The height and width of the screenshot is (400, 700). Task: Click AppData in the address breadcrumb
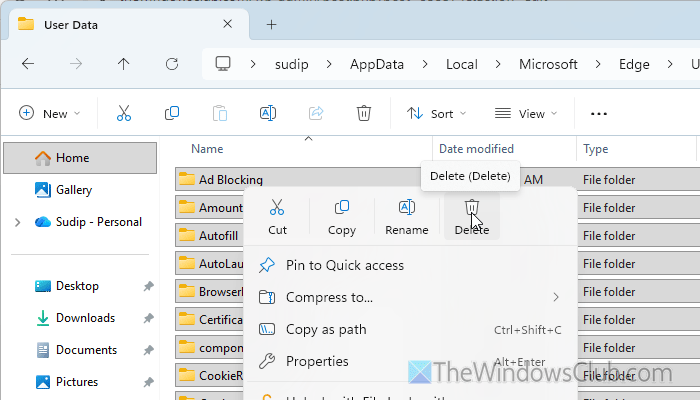tap(377, 64)
